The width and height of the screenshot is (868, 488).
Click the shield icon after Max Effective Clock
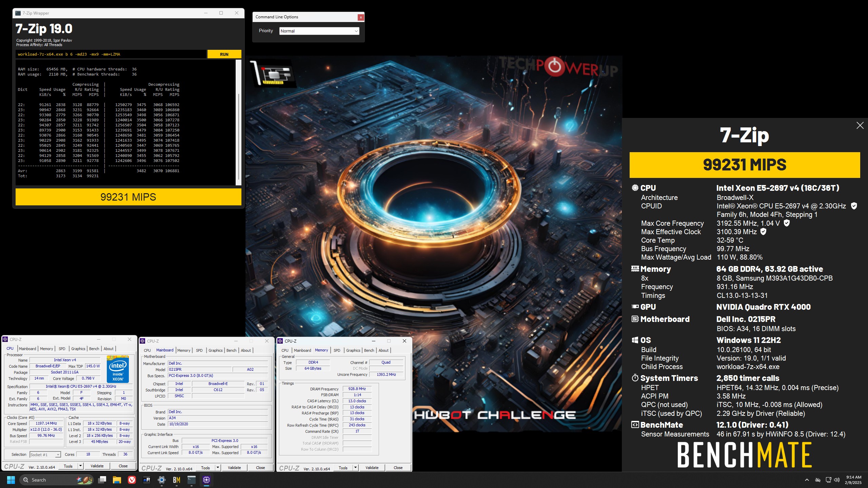tap(763, 232)
